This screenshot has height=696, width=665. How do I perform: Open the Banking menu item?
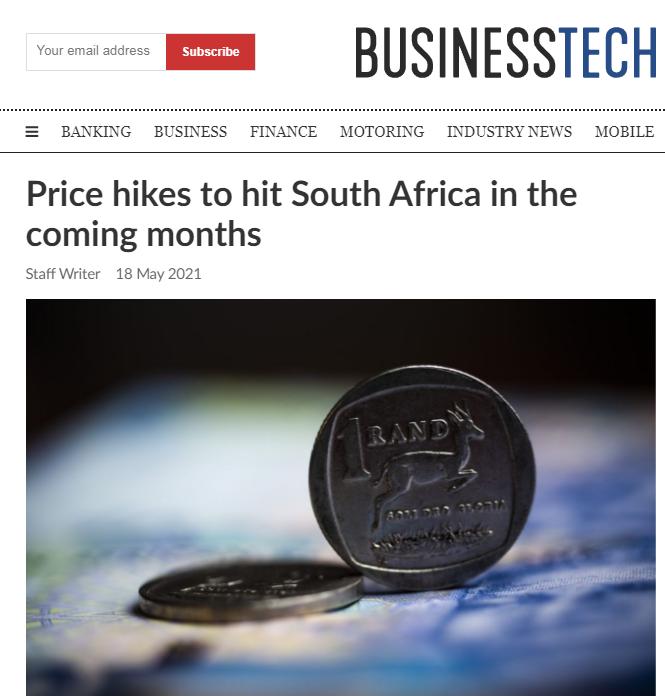pos(96,132)
